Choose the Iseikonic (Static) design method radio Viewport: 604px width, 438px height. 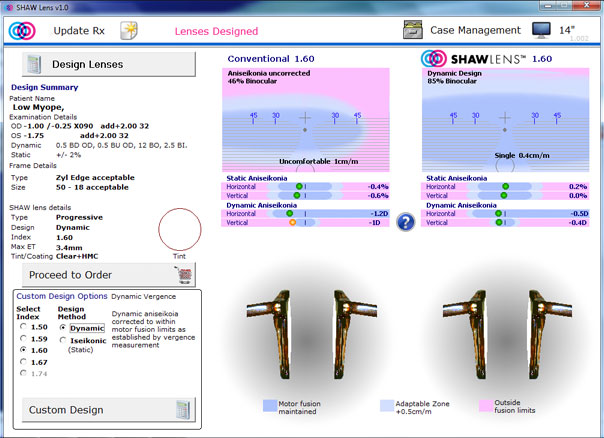tap(63, 340)
